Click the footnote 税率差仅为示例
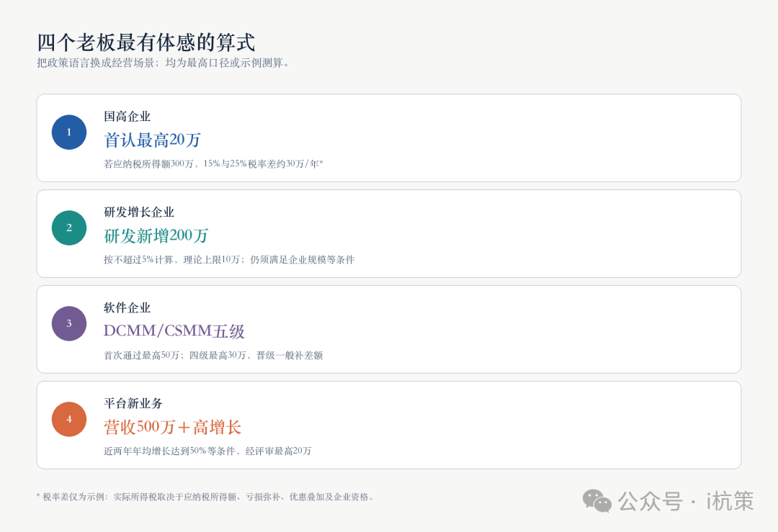 pyautogui.click(x=205, y=497)
